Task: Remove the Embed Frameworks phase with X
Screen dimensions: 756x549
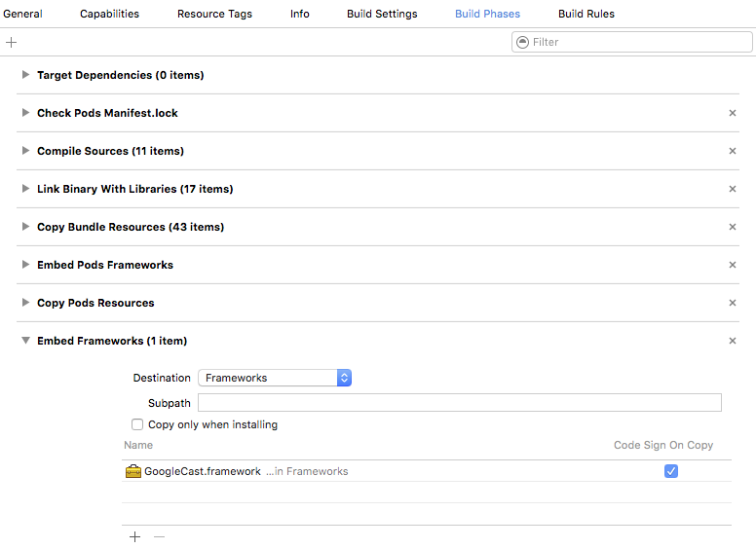Action: [733, 341]
